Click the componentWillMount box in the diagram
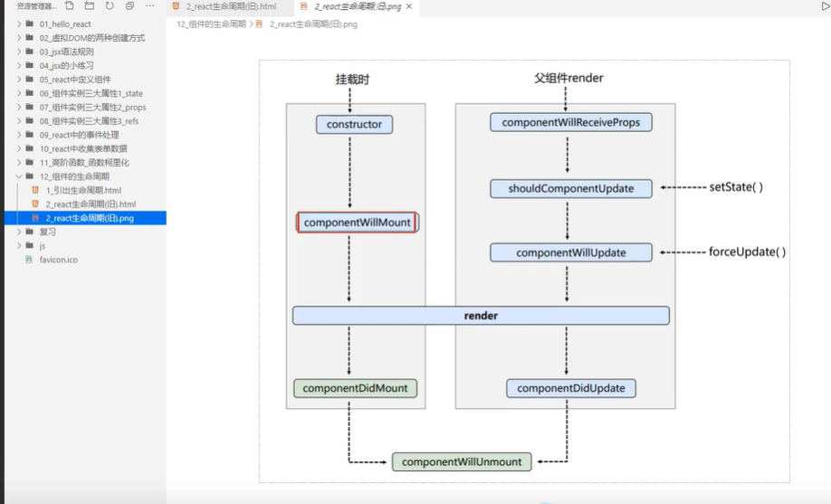Image resolution: width=831 pixels, height=504 pixels. point(358,223)
